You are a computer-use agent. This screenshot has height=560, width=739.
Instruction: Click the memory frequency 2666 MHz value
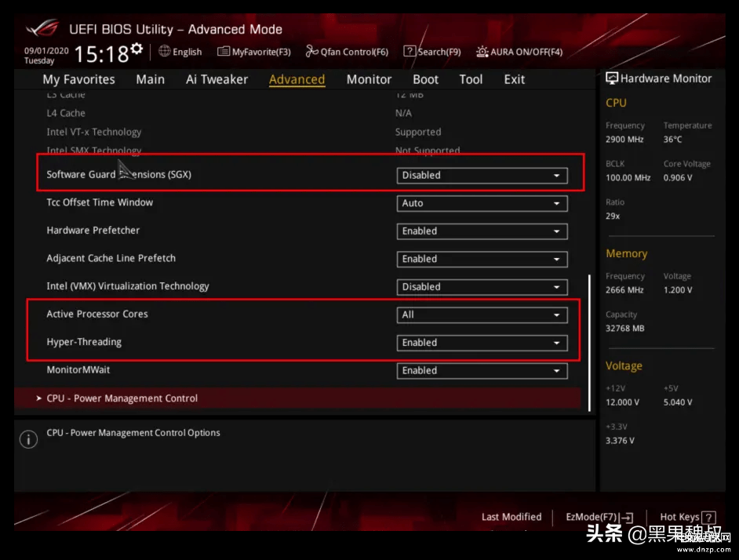click(x=624, y=290)
